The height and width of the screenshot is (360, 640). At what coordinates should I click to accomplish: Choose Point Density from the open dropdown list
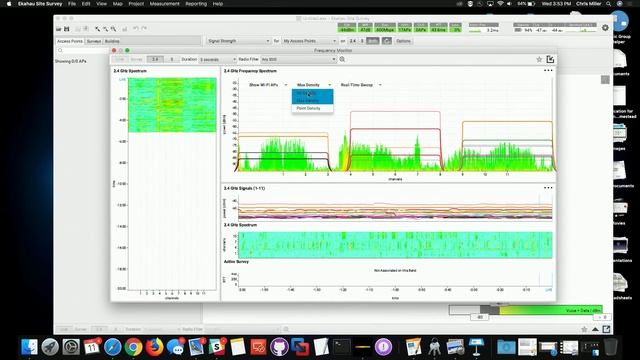(312, 109)
